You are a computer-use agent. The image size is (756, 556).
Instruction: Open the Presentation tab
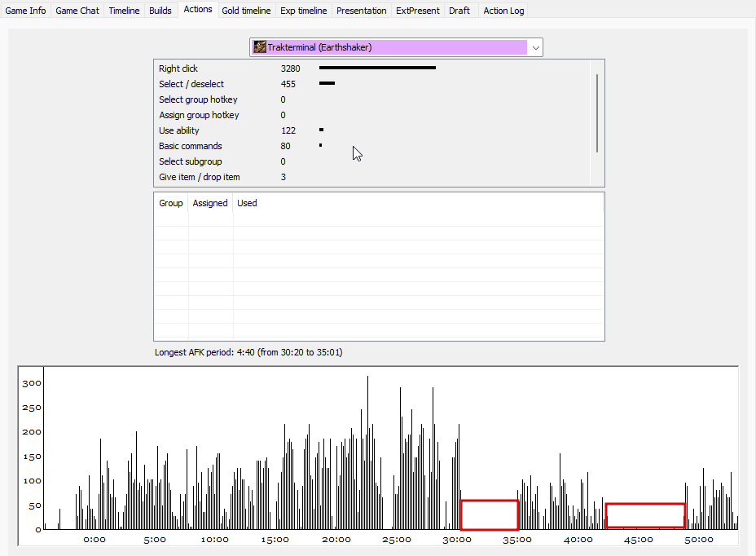click(361, 10)
